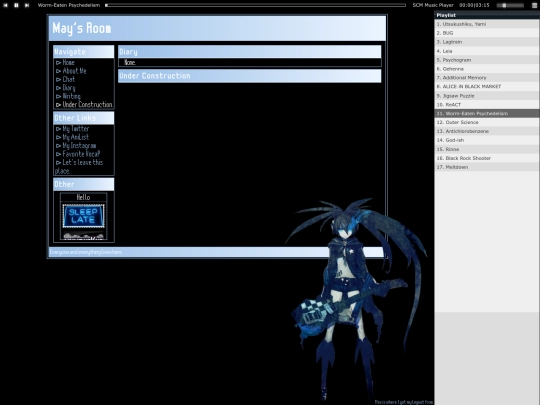This screenshot has width=540, height=405.
Task: Play God-ish from the playlist
Action: pos(487,140)
